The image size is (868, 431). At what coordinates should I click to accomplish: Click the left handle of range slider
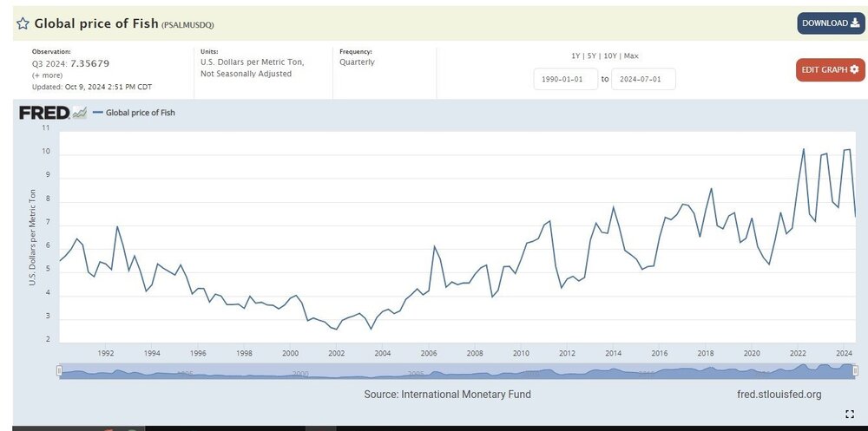pos(59,371)
